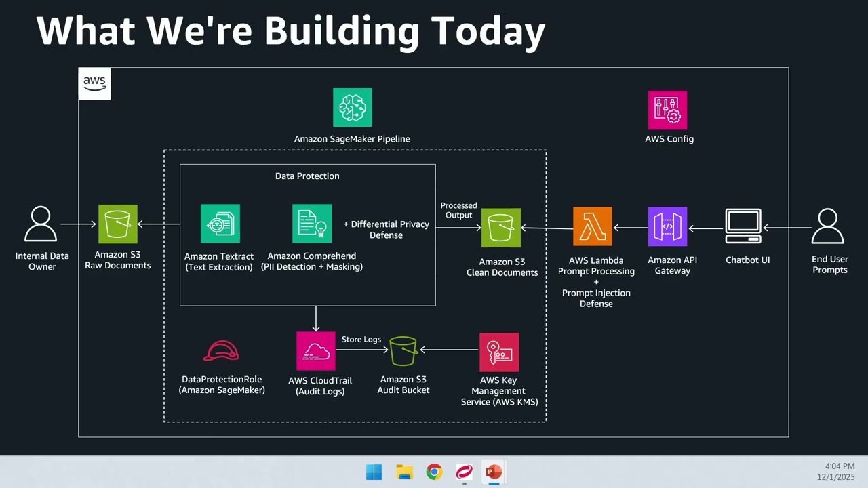Select the Amazon Comprehend icon
This screenshot has width=868, height=488.
pyautogui.click(x=312, y=224)
